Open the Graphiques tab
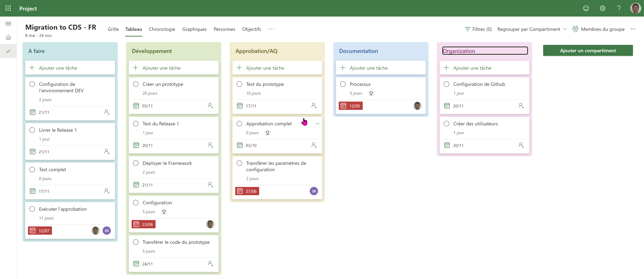The height and width of the screenshot is (279, 644). pos(194,29)
